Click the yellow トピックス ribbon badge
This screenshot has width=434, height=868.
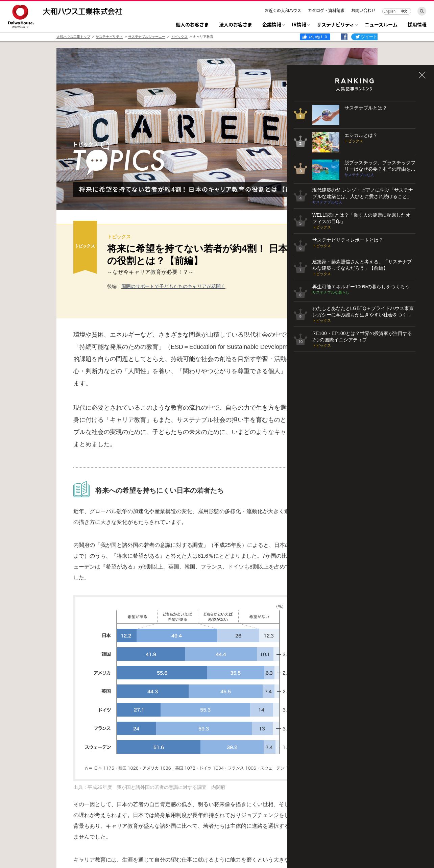coord(85,247)
